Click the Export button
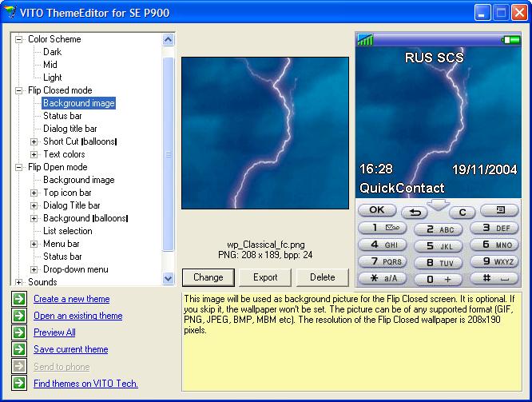532x402 pixels. point(265,277)
